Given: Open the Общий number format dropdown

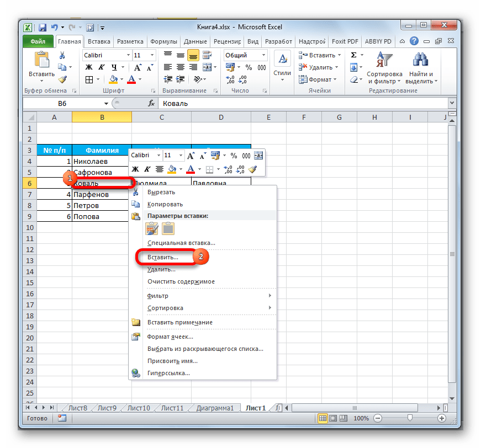Looking at the screenshot, I should pyautogui.click(x=263, y=55).
